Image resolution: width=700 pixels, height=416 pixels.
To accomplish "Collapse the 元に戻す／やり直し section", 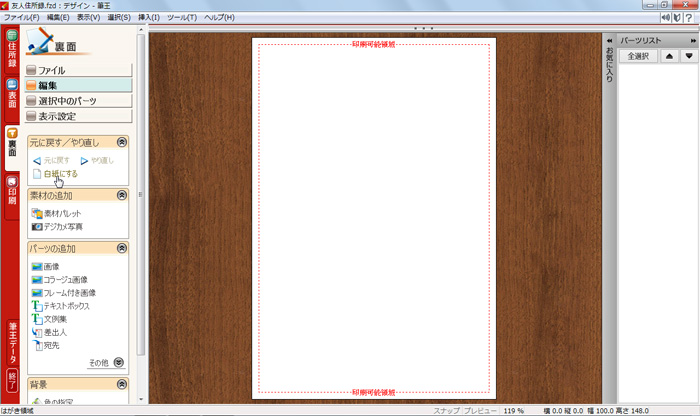I will click(x=121, y=143).
